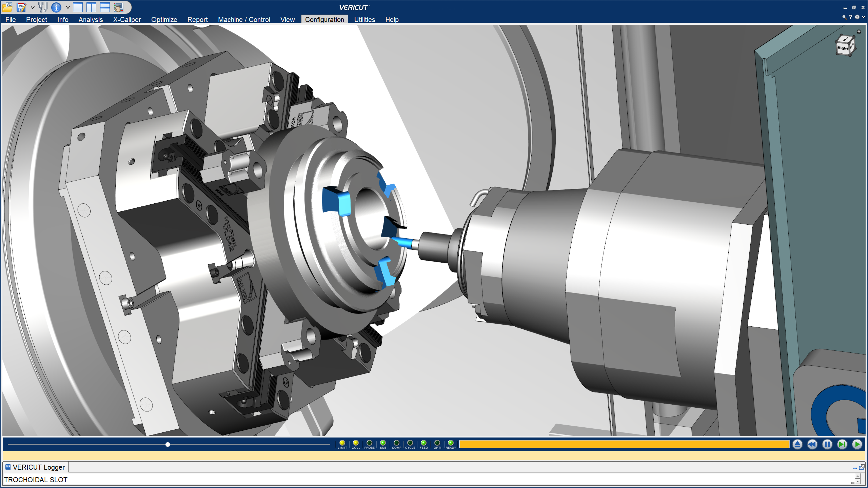Open the Analysis menu
The width and height of the screenshot is (868, 488).
[91, 20]
